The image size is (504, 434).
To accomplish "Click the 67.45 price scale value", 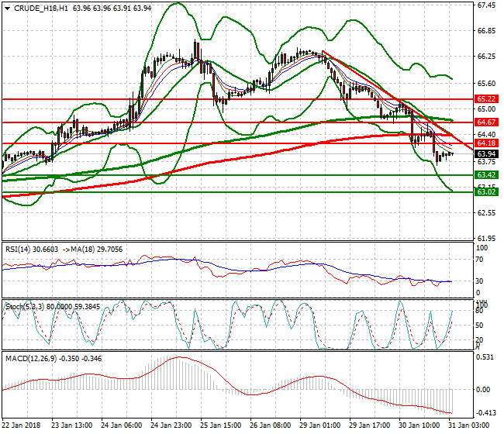I will coord(486,5).
